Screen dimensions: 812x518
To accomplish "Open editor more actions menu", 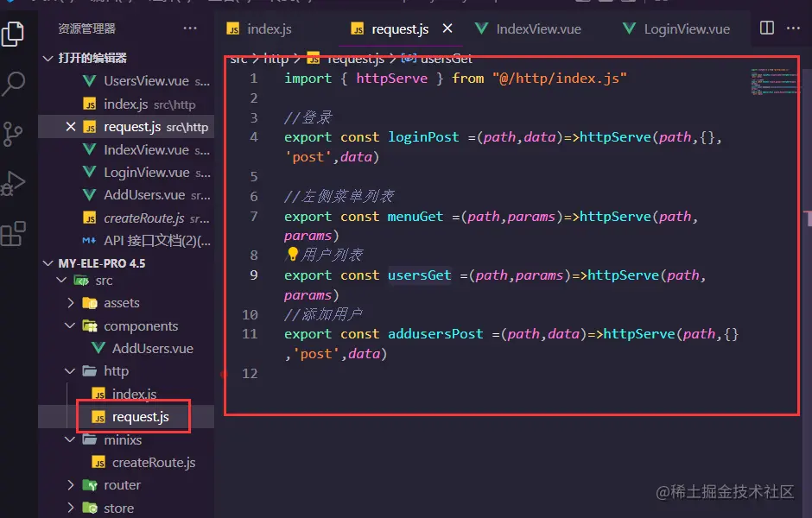I will click(793, 28).
